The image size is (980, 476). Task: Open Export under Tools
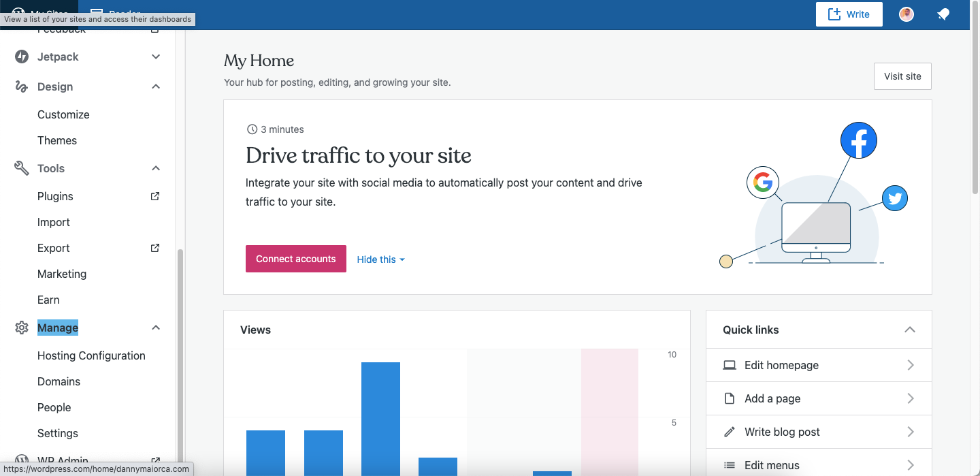tap(54, 248)
